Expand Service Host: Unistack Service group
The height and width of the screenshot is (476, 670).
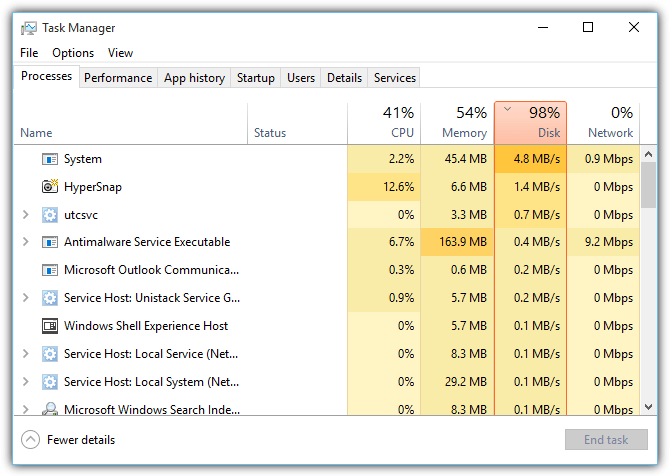click(26, 297)
